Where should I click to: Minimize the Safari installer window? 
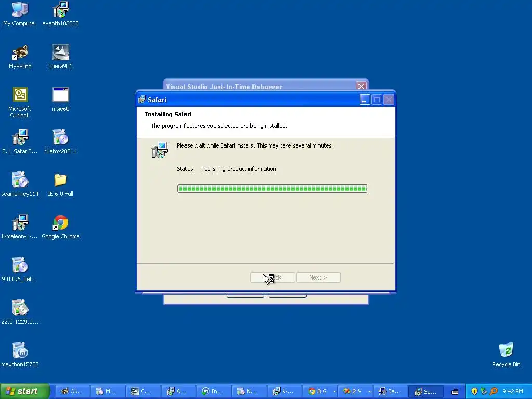[x=365, y=99]
